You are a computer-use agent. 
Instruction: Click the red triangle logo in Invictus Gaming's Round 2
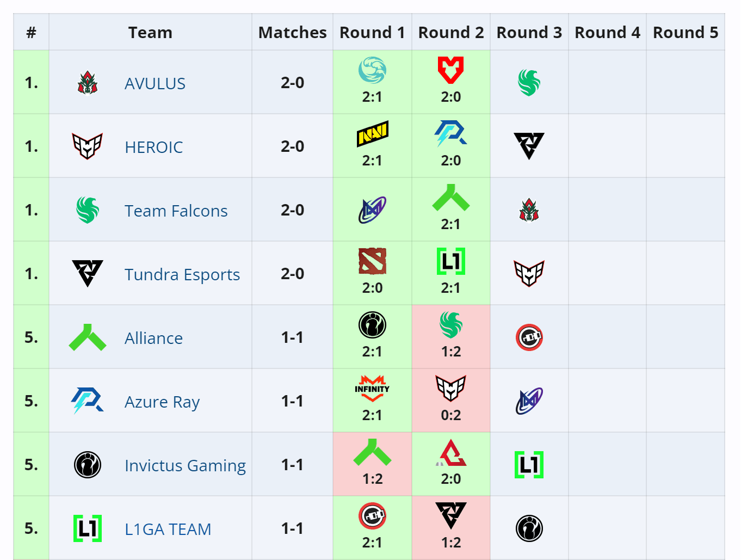452,453
